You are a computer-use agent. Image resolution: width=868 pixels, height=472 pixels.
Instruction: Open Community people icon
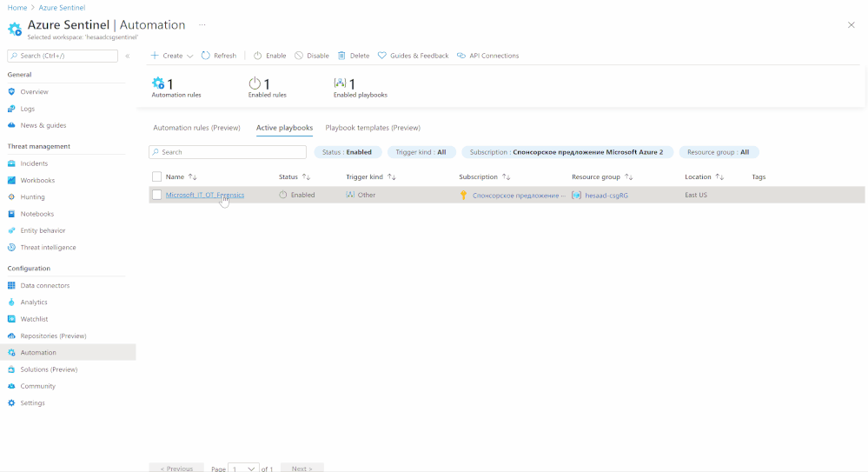(11, 386)
